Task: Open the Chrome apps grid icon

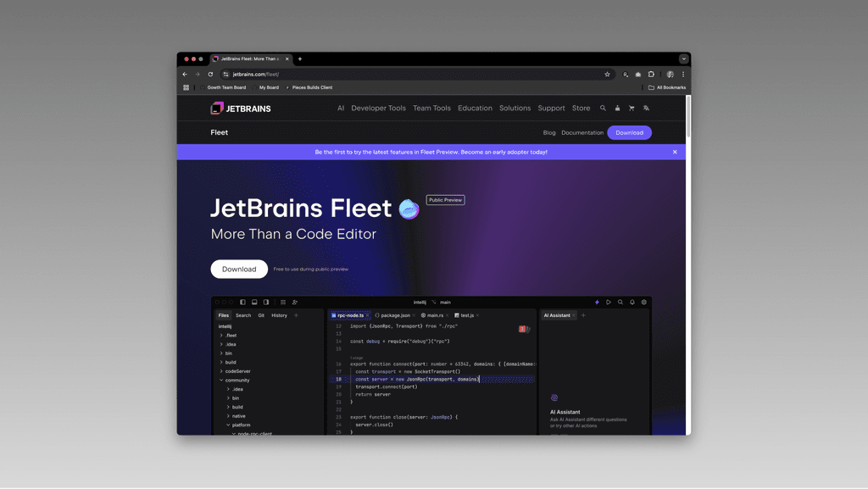Action: tap(186, 87)
